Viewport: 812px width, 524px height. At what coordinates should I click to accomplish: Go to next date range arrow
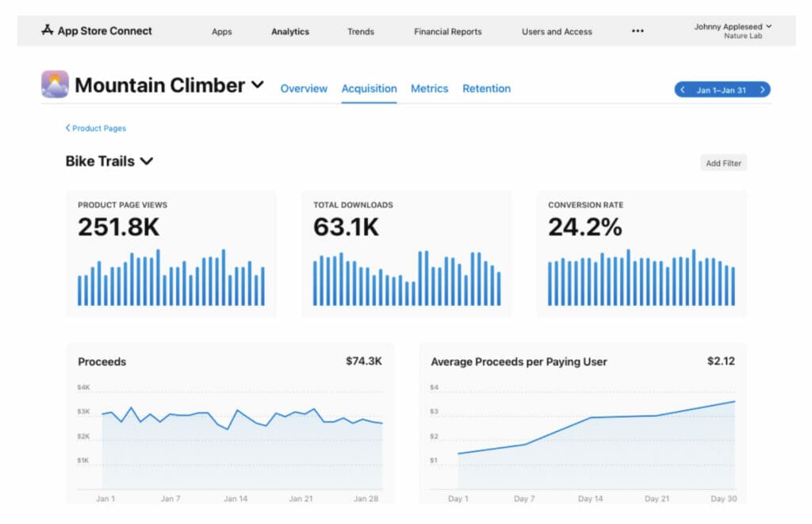762,90
